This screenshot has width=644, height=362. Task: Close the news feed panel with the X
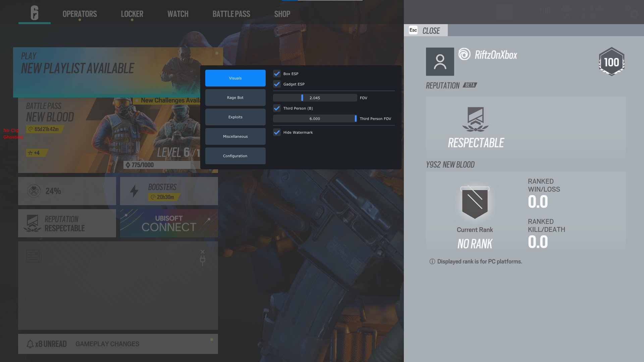point(202,251)
